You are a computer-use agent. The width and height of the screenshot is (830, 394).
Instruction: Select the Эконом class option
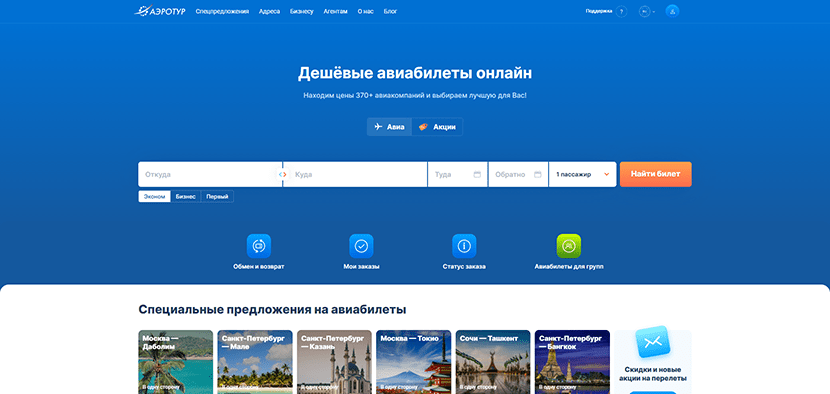coord(155,196)
